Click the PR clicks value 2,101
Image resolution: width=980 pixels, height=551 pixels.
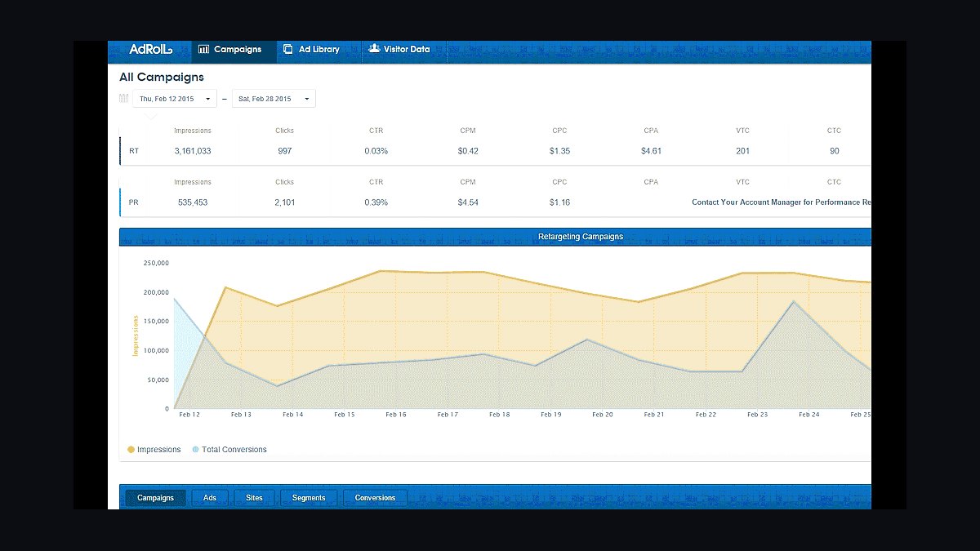tap(284, 202)
